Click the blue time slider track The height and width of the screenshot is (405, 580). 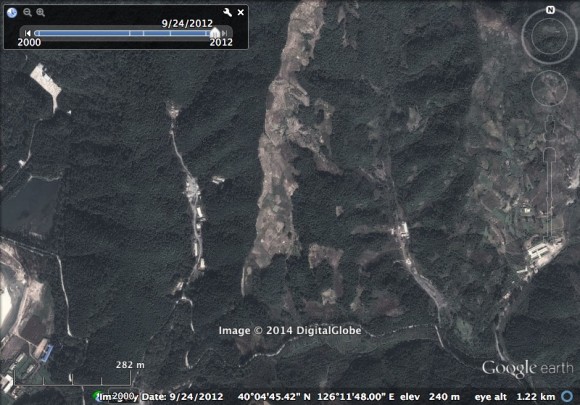click(124, 33)
